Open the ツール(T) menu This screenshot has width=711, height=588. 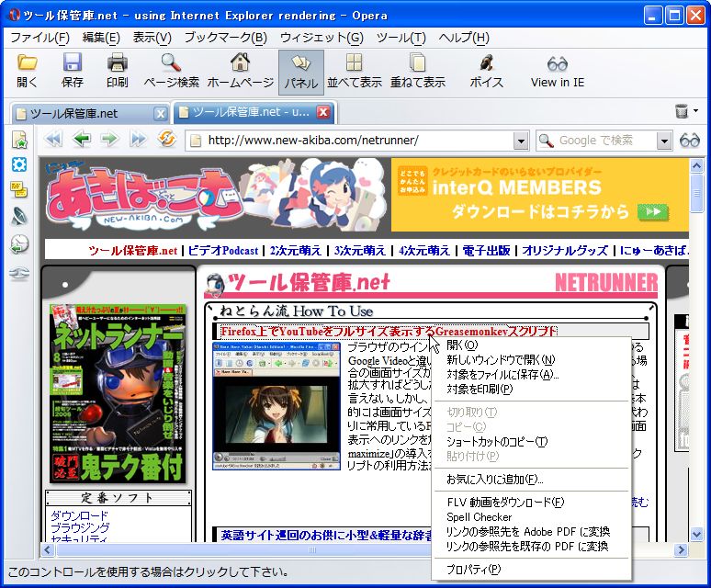[x=401, y=38]
